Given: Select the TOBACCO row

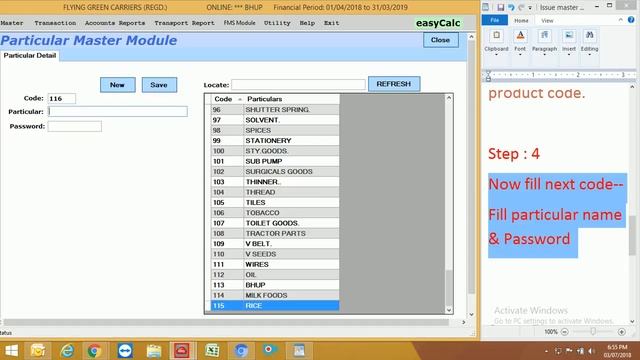Looking at the screenshot, I should [x=275, y=213].
